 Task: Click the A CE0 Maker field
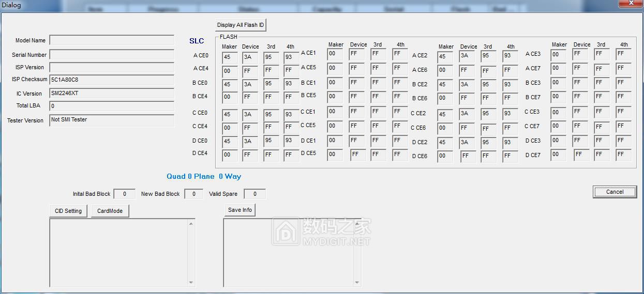[230, 57]
